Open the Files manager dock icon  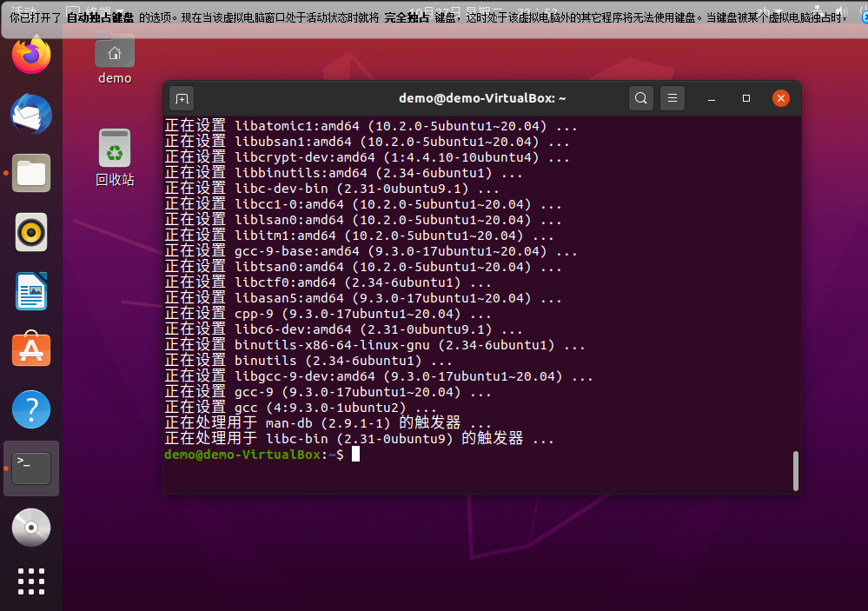point(31,173)
